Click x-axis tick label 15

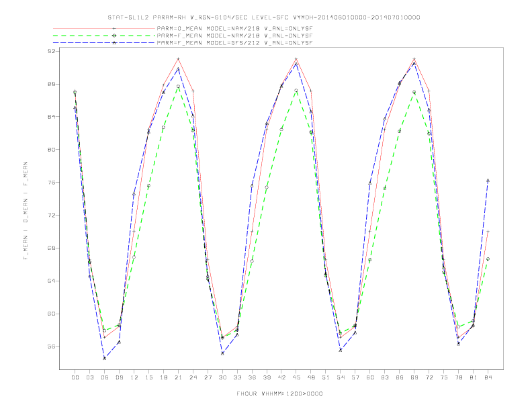point(148,377)
